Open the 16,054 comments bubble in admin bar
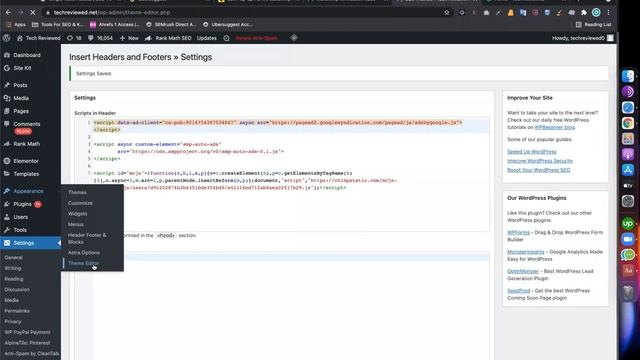This screenshot has width=640, height=360. click(100, 38)
